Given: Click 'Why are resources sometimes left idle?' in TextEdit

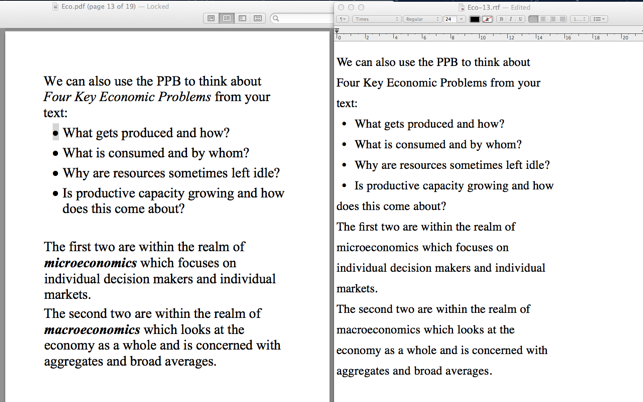Looking at the screenshot, I should click(x=452, y=165).
